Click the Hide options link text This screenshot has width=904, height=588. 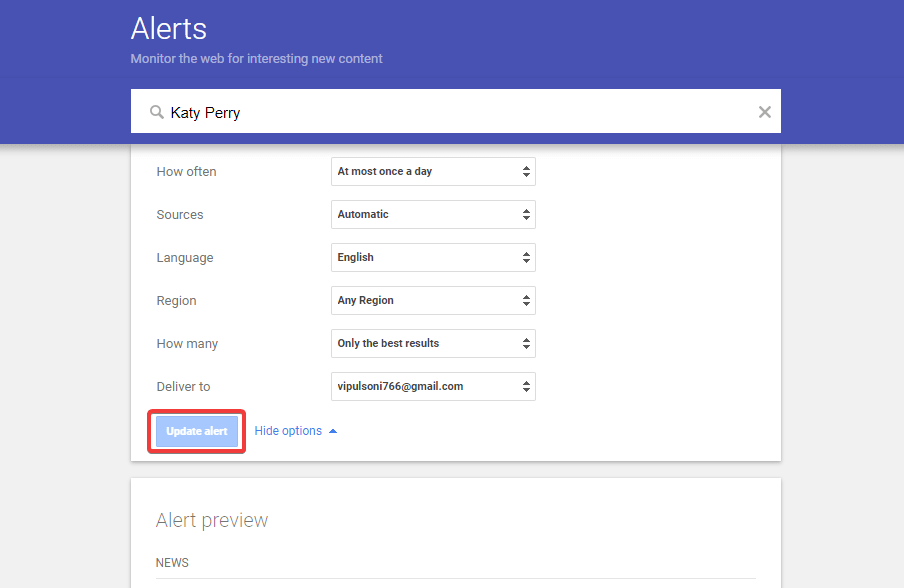pyautogui.click(x=288, y=431)
